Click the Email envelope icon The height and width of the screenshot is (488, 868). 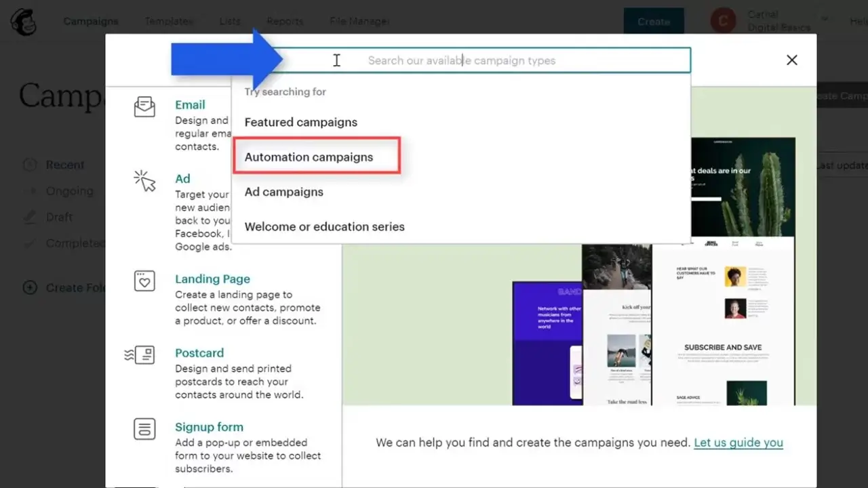pyautogui.click(x=144, y=107)
